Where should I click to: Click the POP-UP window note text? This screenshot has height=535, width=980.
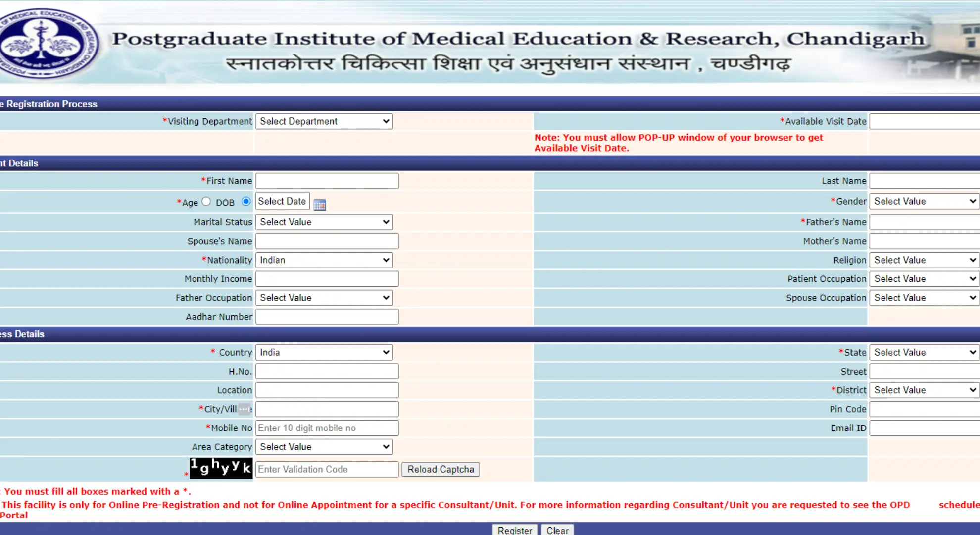pyautogui.click(x=679, y=143)
